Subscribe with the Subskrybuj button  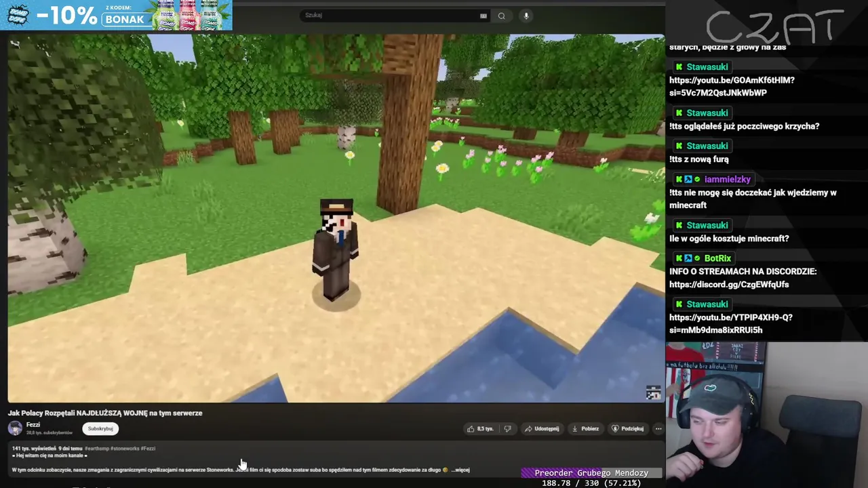pyautogui.click(x=100, y=429)
